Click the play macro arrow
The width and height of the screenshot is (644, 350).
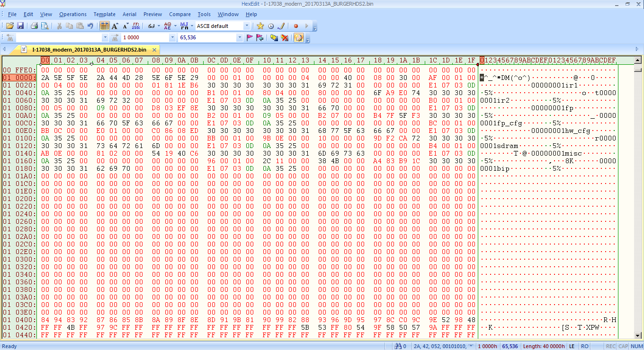coord(306,26)
